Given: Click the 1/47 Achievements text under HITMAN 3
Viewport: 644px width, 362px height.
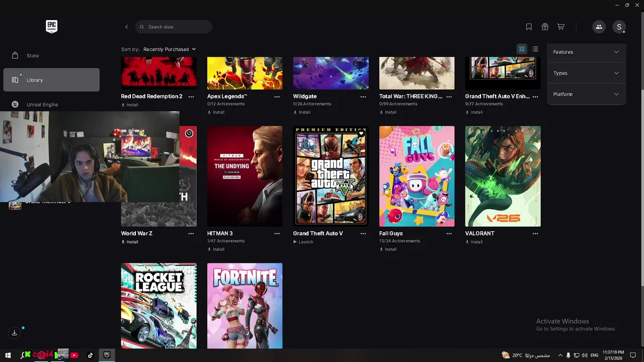Looking at the screenshot, I should click(x=226, y=241).
